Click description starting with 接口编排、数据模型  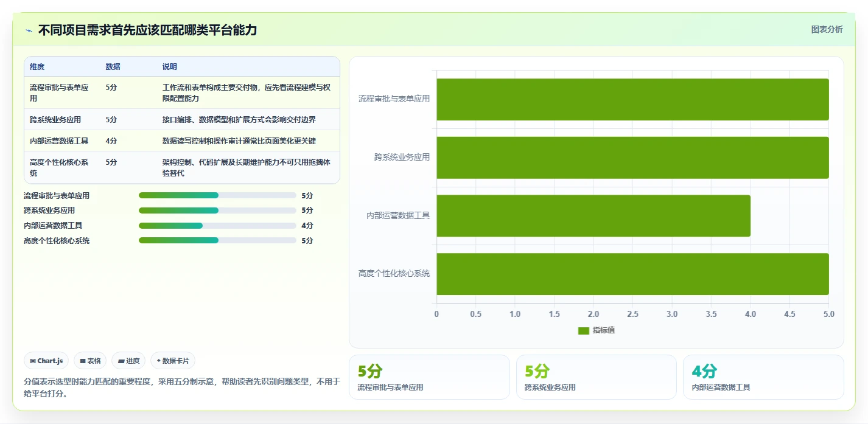pos(239,120)
